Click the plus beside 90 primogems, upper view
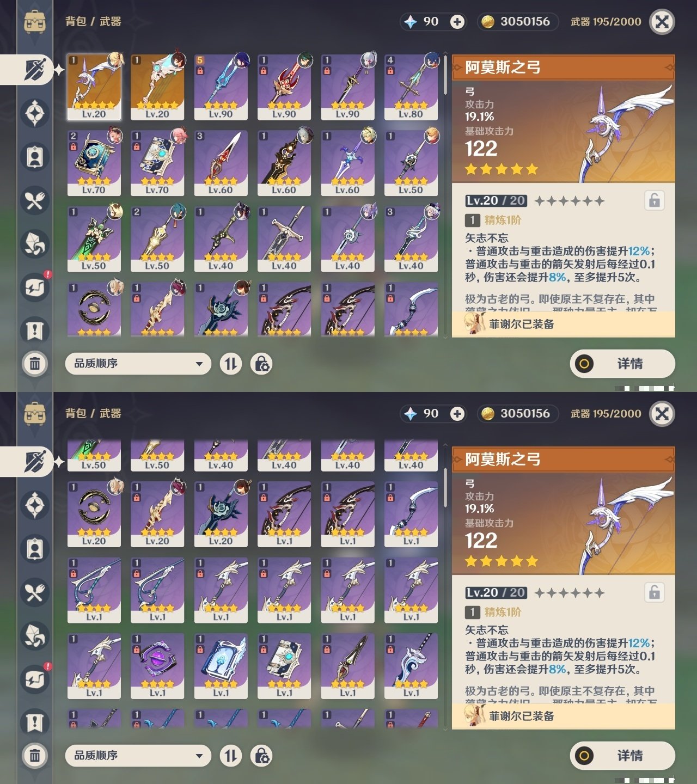The width and height of the screenshot is (697, 784). click(457, 22)
